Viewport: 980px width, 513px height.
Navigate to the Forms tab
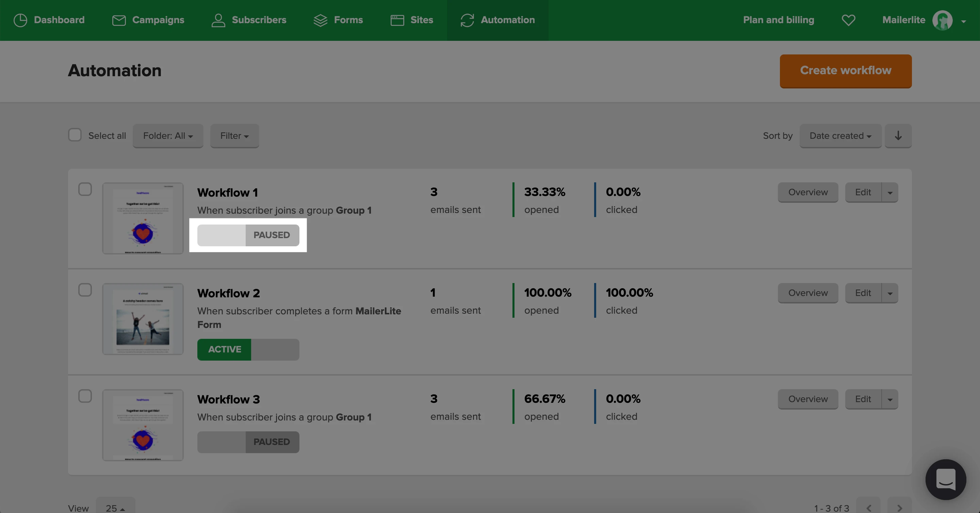(x=338, y=20)
